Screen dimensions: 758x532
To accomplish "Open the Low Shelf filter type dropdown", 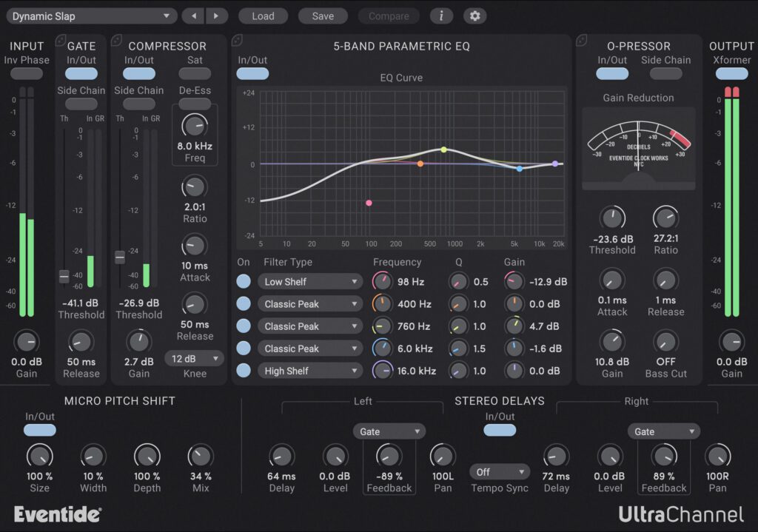I will [310, 282].
